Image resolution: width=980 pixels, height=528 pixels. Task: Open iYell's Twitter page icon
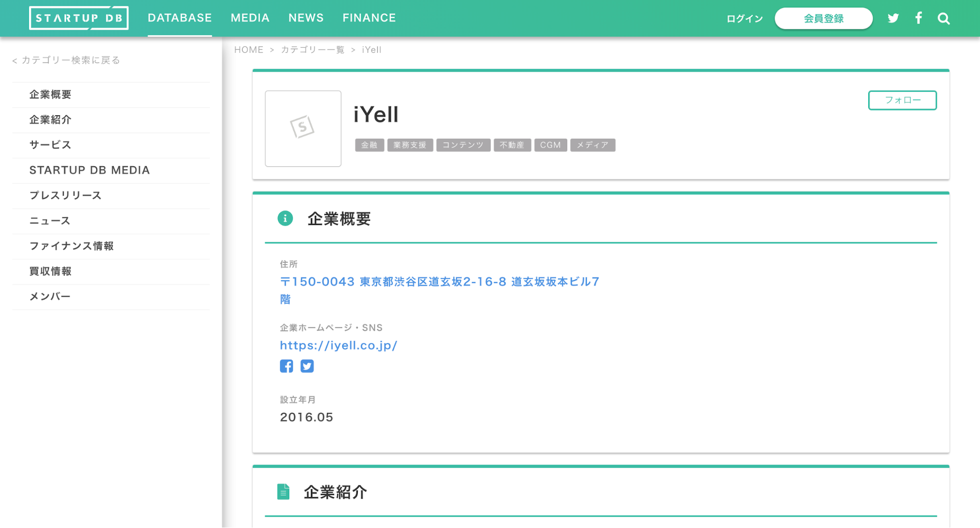(307, 366)
